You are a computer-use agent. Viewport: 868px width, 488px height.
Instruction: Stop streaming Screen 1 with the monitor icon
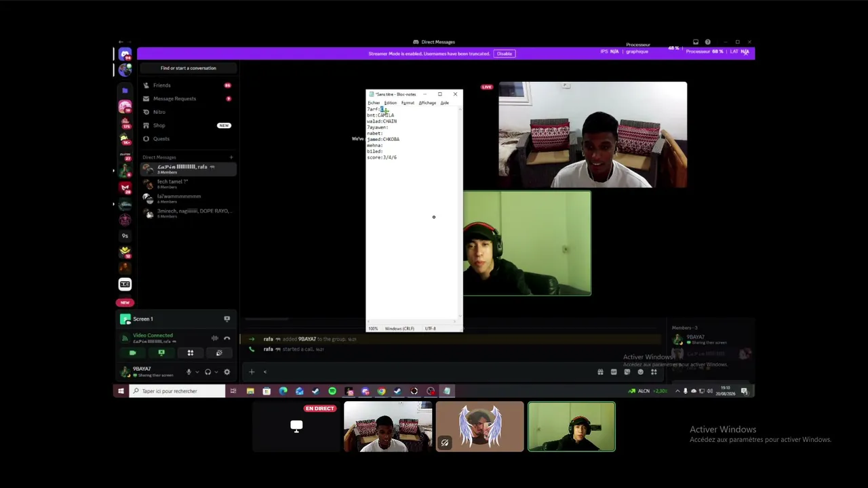[x=227, y=319]
